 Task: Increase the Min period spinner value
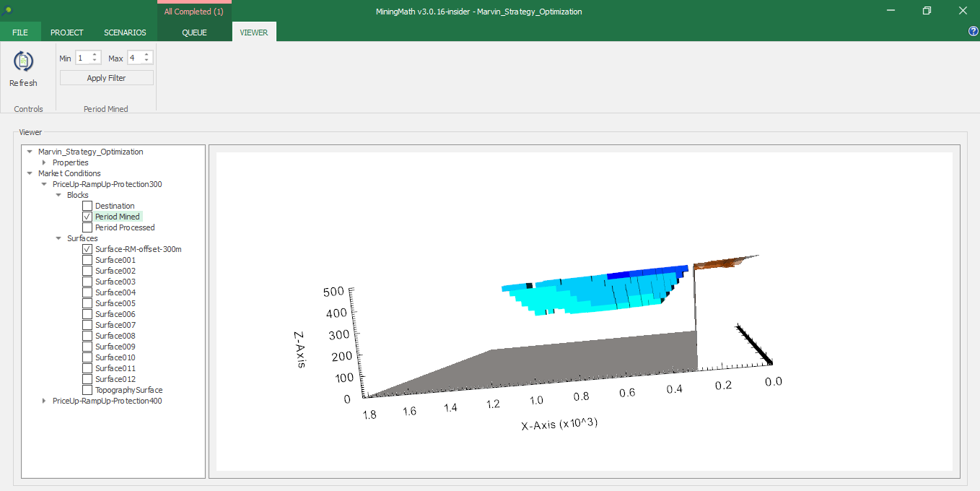tap(95, 55)
